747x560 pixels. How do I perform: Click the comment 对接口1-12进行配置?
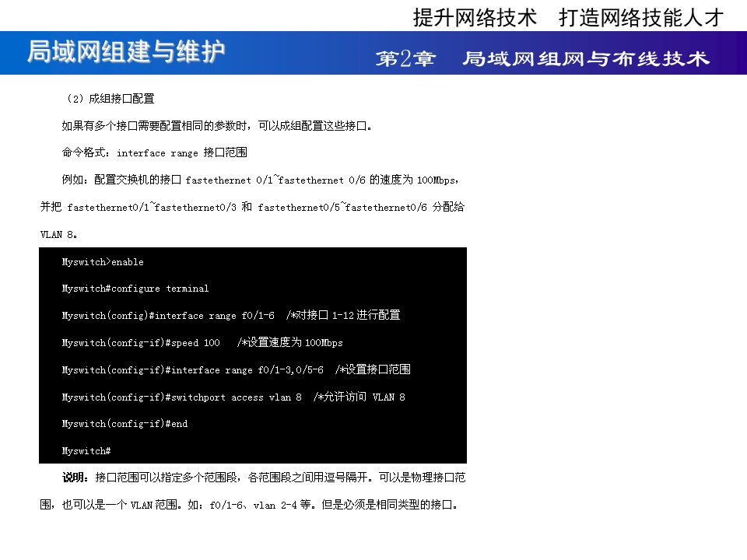pyautogui.click(x=343, y=315)
